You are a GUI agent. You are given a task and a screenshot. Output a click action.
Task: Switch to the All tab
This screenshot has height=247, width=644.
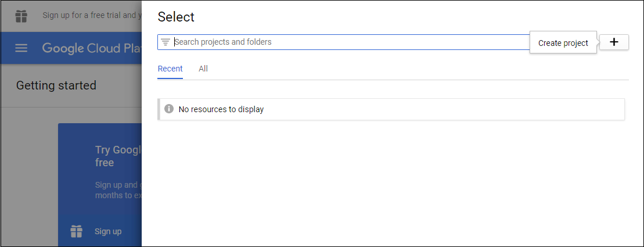(x=203, y=69)
